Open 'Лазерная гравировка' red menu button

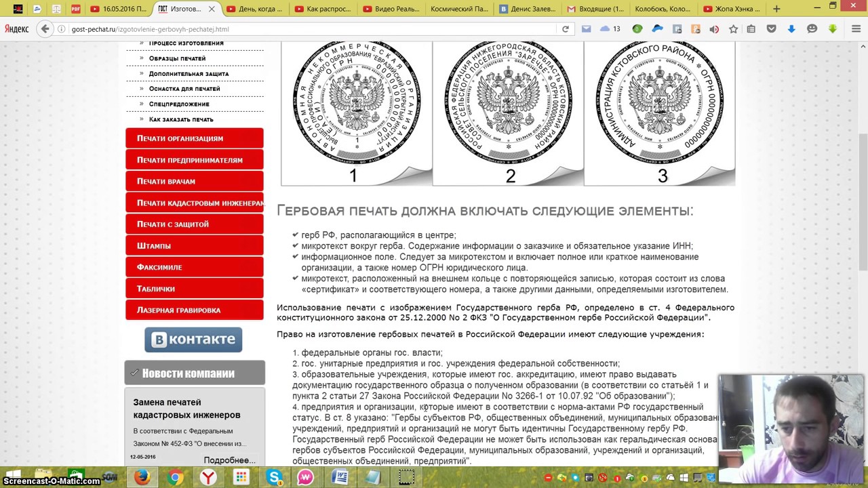pyautogui.click(x=195, y=310)
